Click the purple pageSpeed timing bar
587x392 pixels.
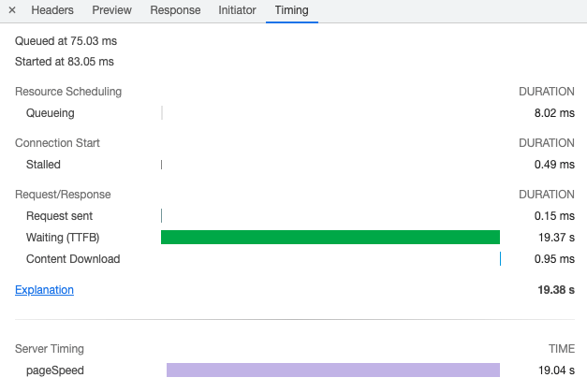point(332,370)
